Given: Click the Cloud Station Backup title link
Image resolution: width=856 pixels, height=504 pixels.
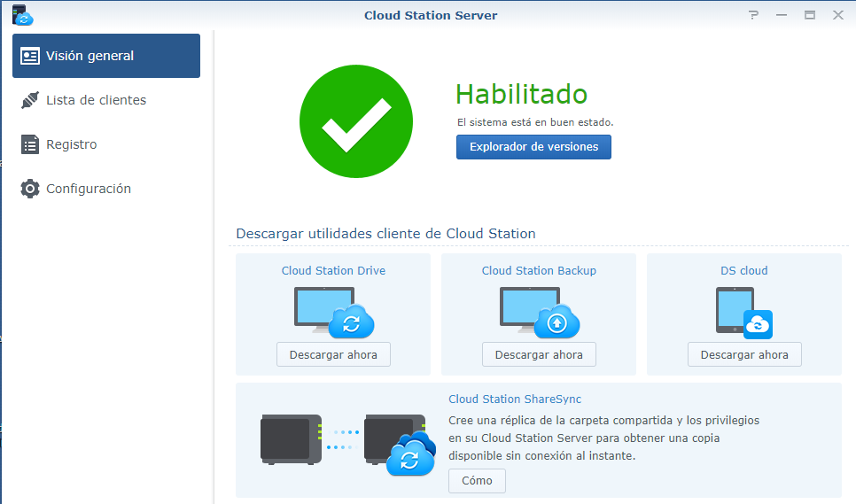Looking at the screenshot, I should (540, 270).
